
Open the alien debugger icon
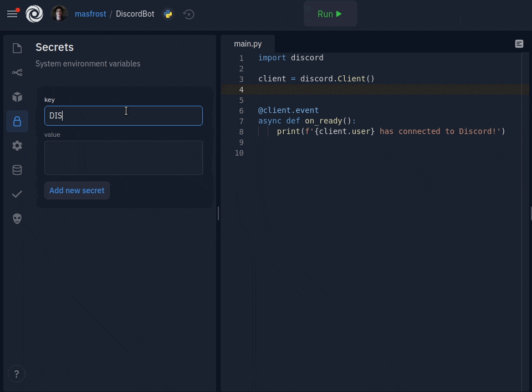17,219
